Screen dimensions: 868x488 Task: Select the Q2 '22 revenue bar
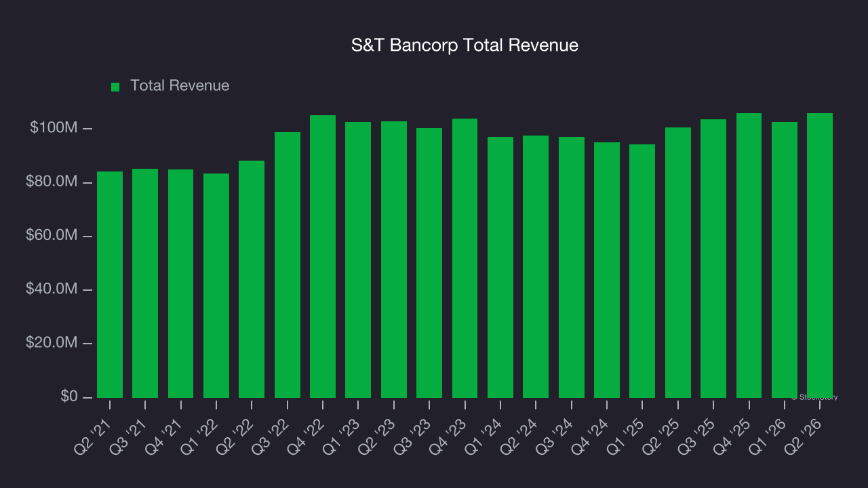[x=252, y=279]
